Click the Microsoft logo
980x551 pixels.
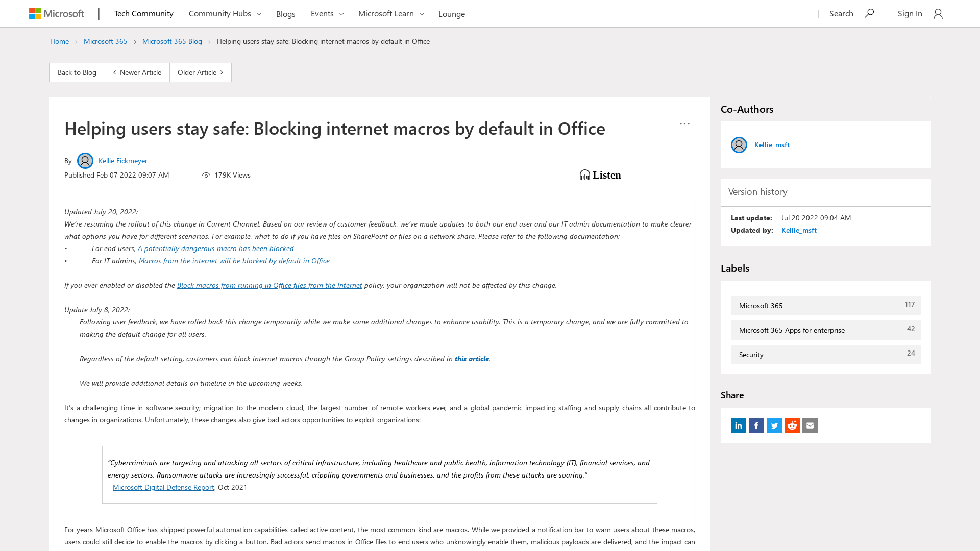coord(57,14)
